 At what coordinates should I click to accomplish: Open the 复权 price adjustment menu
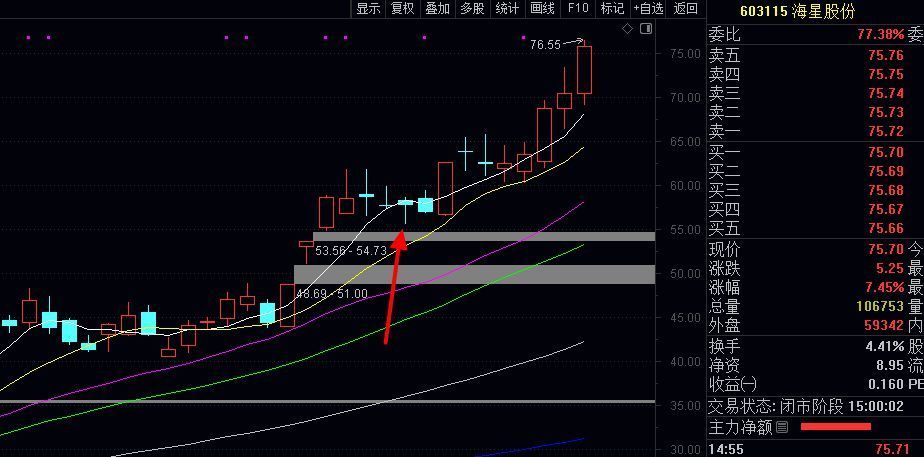[x=403, y=8]
